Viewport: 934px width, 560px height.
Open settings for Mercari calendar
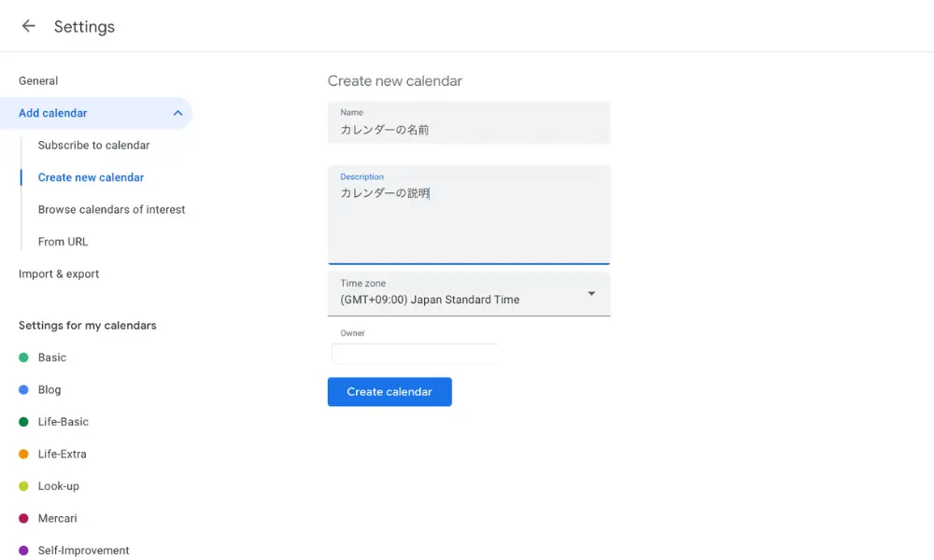click(57, 518)
